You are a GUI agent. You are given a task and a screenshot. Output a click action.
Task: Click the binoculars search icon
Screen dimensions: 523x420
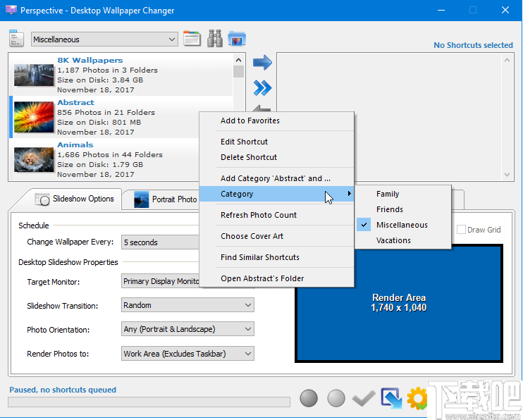point(215,39)
